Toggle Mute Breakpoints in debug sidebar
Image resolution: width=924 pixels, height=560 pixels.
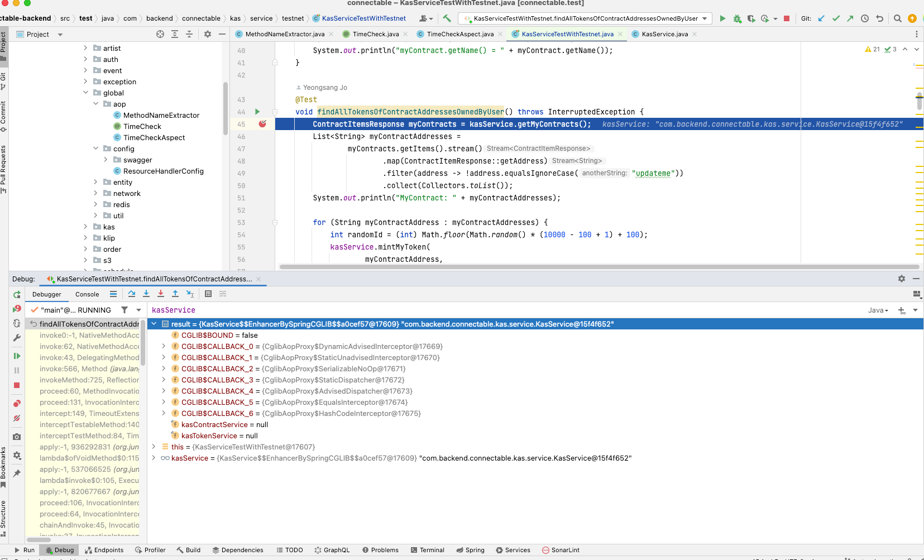point(17,418)
